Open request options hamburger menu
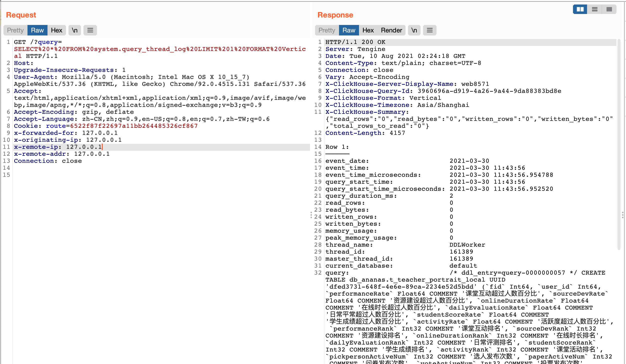The height and width of the screenshot is (364, 626). [x=90, y=30]
